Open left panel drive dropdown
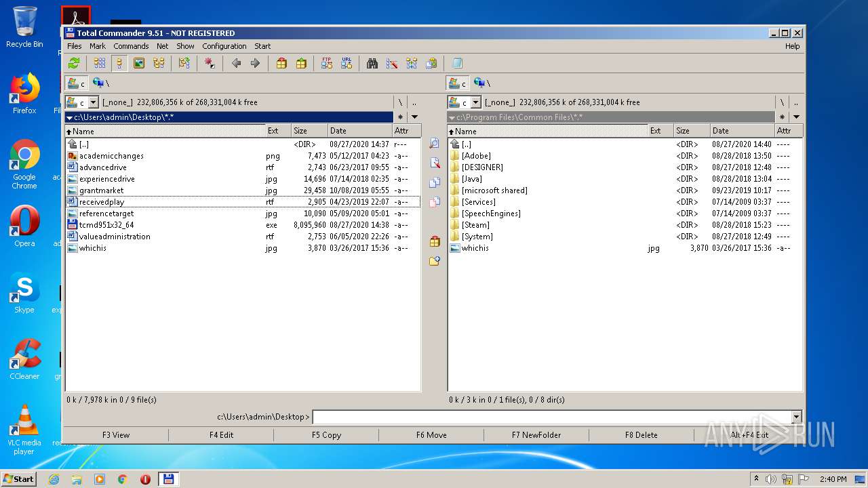The image size is (868, 488). point(93,102)
